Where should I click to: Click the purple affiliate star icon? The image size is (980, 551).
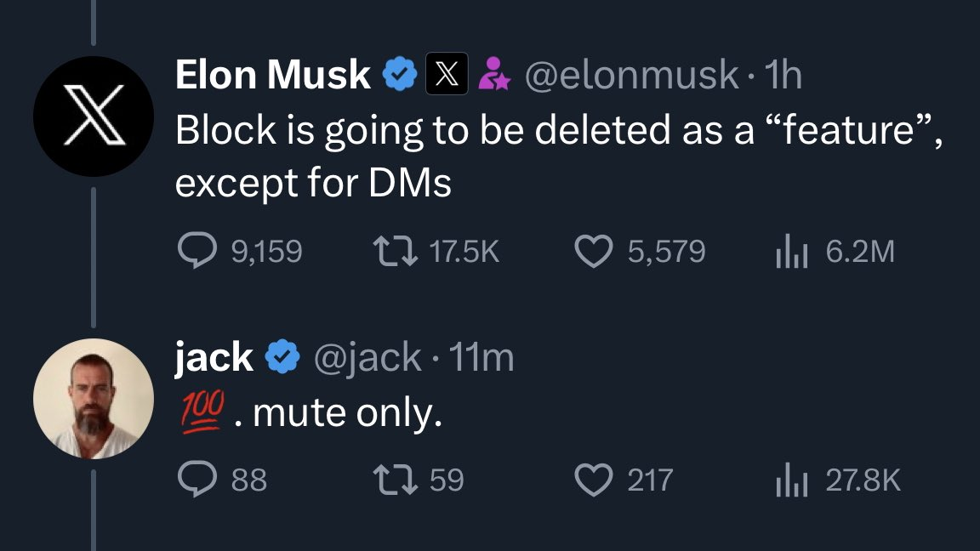(493, 74)
